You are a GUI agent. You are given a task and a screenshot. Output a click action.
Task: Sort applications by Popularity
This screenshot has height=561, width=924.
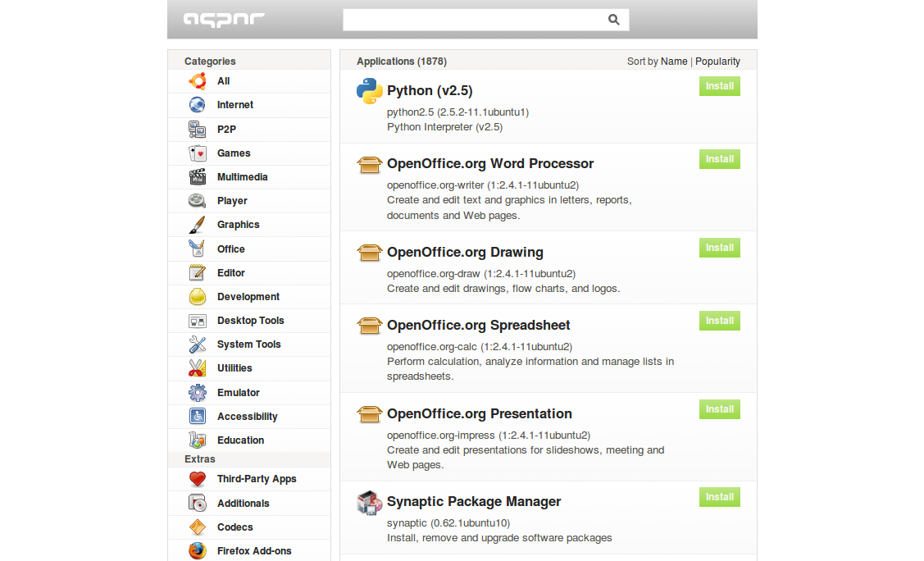pyautogui.click(x=717, y=62)
